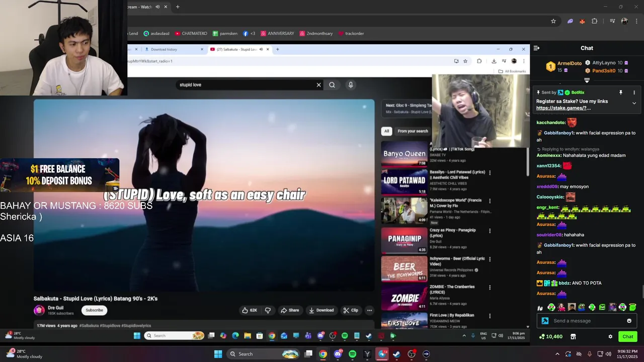Click the 10,460 channel points balance
The width and height of the screenshot is (644, 362).
tap(550, 337)
